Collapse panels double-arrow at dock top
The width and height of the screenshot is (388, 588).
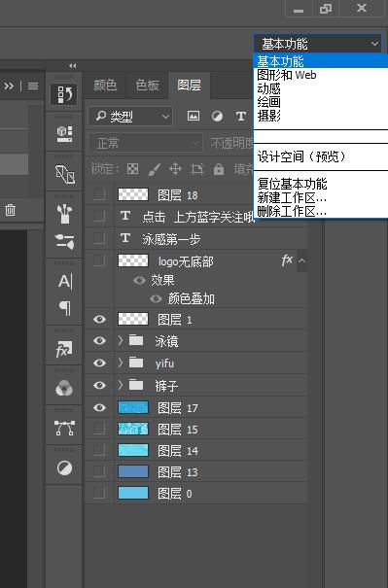click(x=72, y=66)
